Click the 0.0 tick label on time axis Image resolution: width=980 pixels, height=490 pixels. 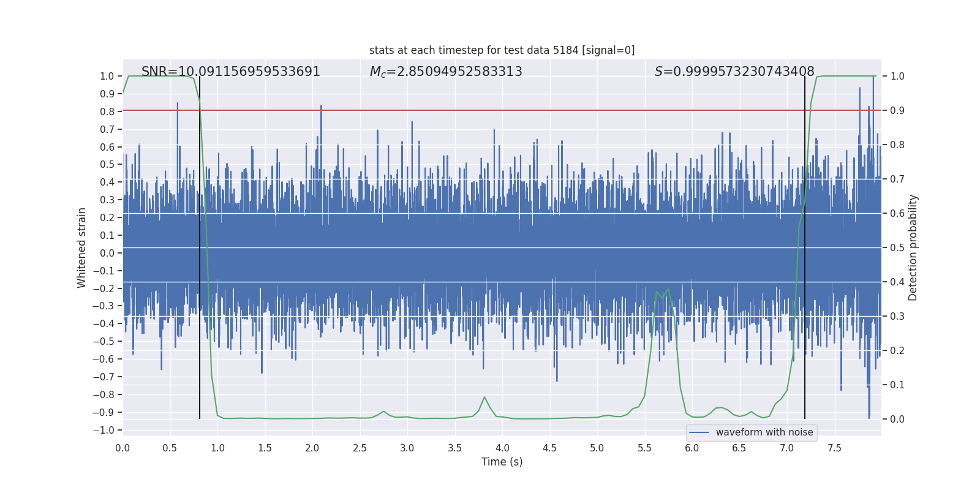tap(123, 448)
